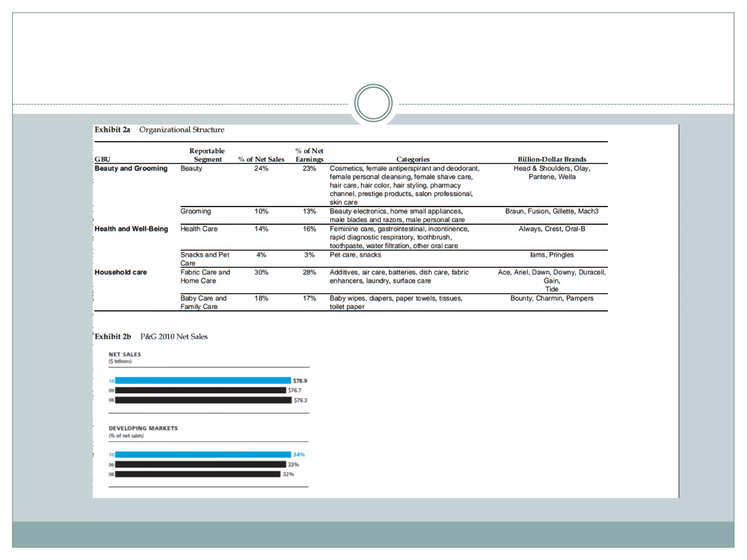
Task: Click the 'Exhibit 2b' heading label
Action: click(x=113, y=337)
